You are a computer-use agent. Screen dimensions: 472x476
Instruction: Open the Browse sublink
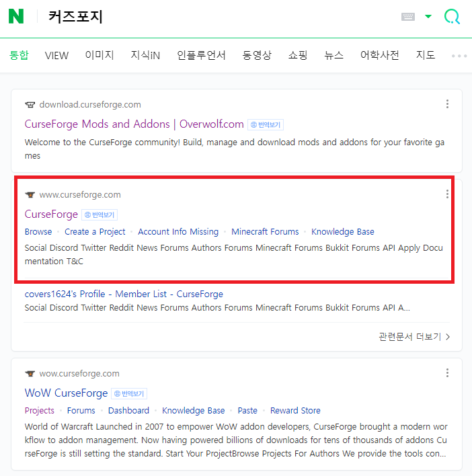point(38,232)
